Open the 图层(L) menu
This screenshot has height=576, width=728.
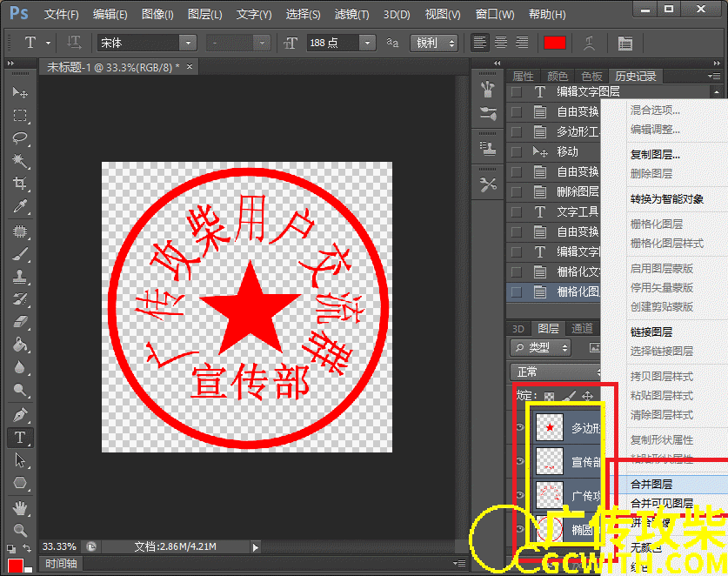pyautogui.click(x=204, y=15)
